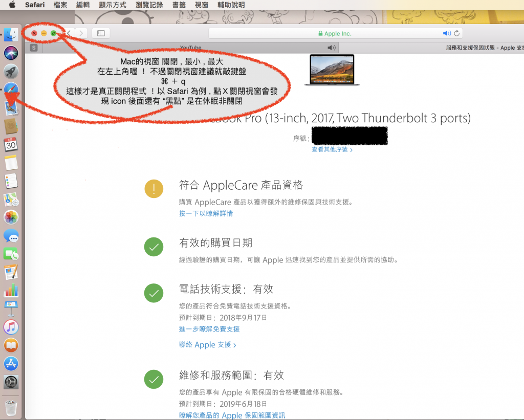Open the 檔案 menu
Viewport: 524px width, 420px height.
pos(60,5)
